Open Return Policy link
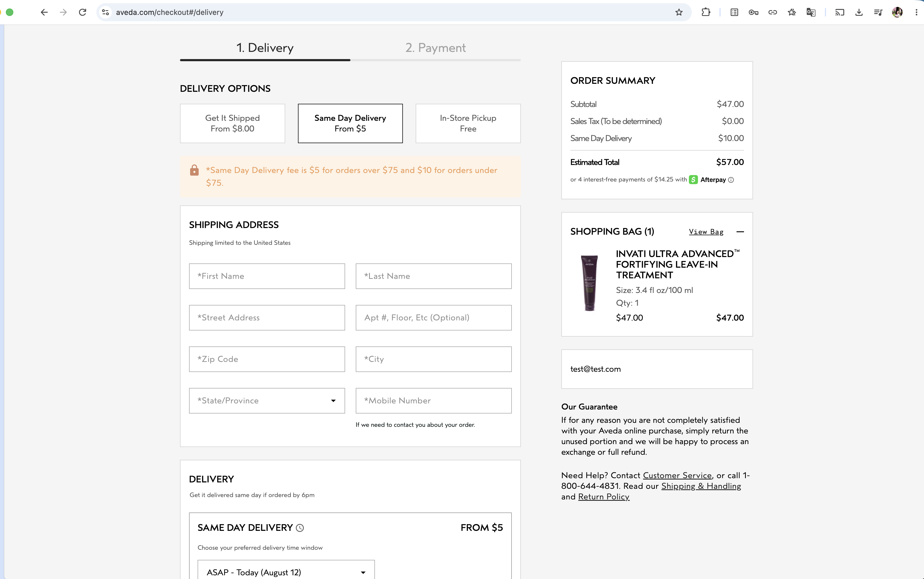 pyautogui.click(x=604, y=497)
